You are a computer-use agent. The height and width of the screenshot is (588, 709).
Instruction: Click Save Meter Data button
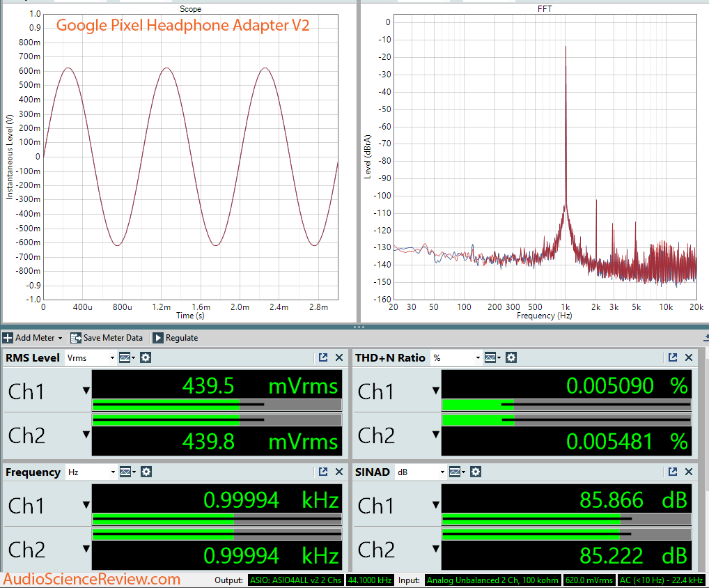107,338
